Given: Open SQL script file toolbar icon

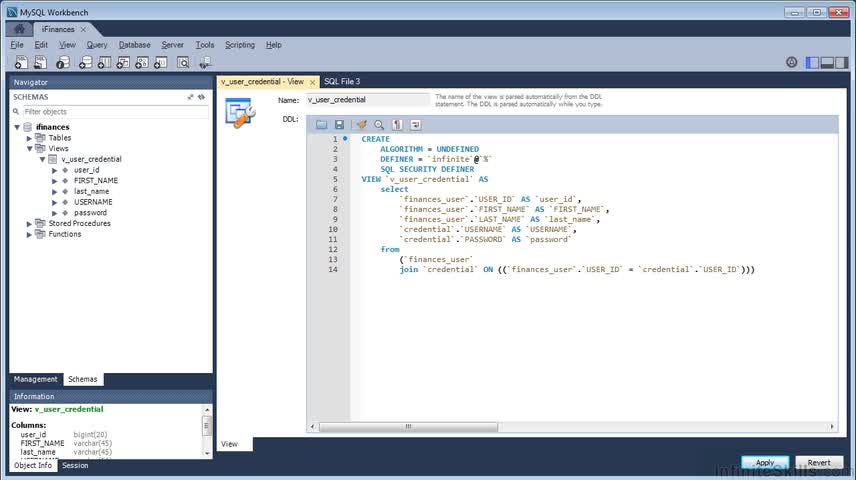Looking at the screenshot, I should pyautogui.click(x=40, y=63).
